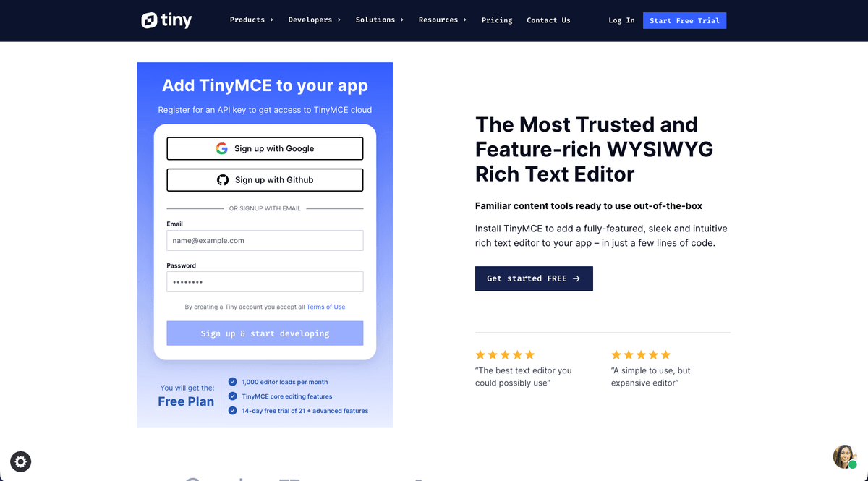Click the Github octocat icon
Image resolution: width=868 pixels, height=481 pixels.
(x=223, y=180)
